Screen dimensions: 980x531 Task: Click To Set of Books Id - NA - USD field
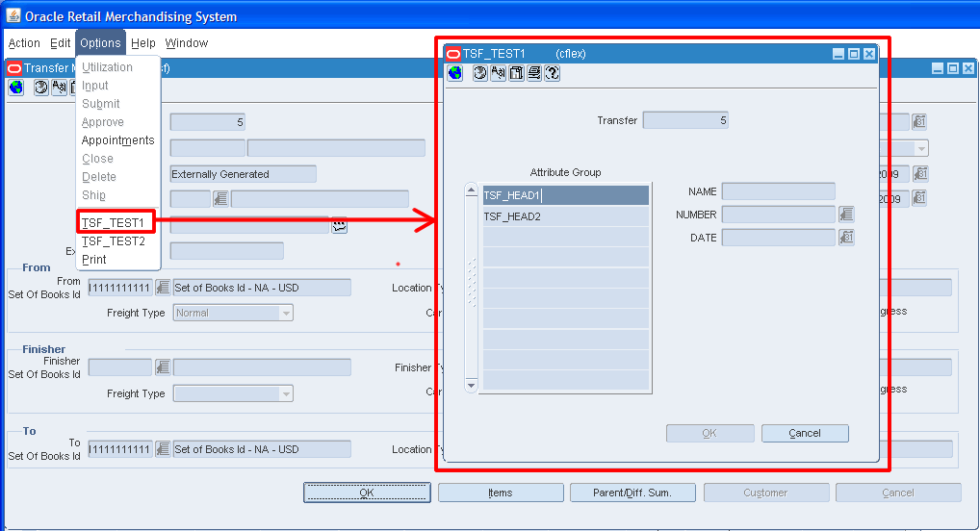[x=262, y=448]
